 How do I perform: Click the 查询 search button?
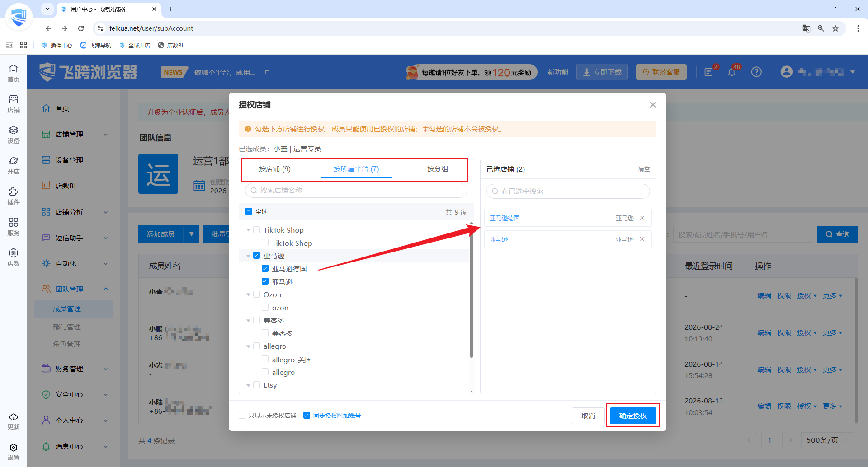coord(838,234)
